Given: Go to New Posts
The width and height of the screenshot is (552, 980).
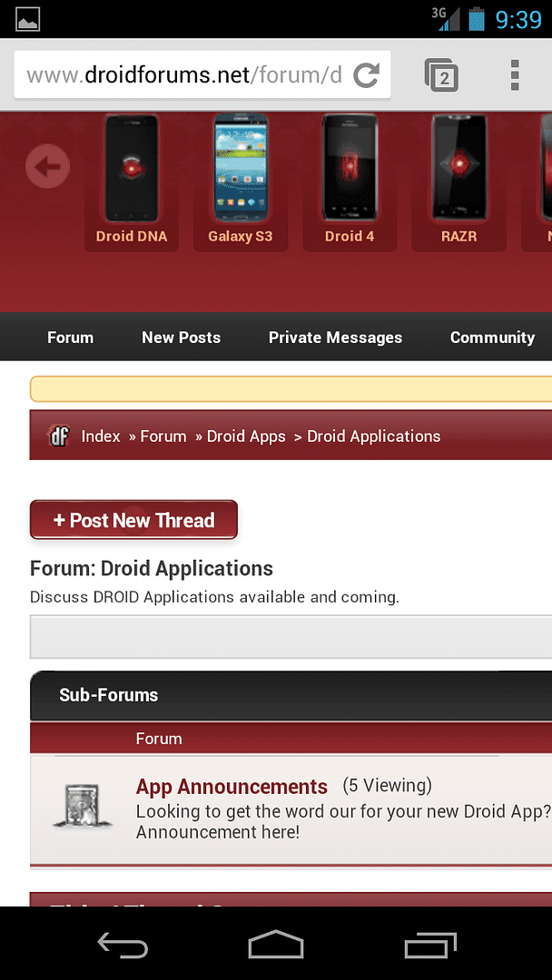Looking at the screenshot, I should point(182,338).
